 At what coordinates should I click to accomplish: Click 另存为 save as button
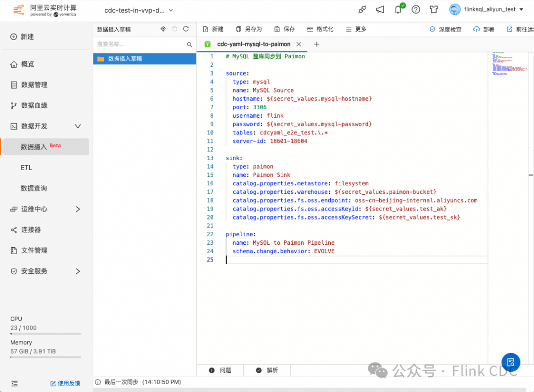coord(249,29)
